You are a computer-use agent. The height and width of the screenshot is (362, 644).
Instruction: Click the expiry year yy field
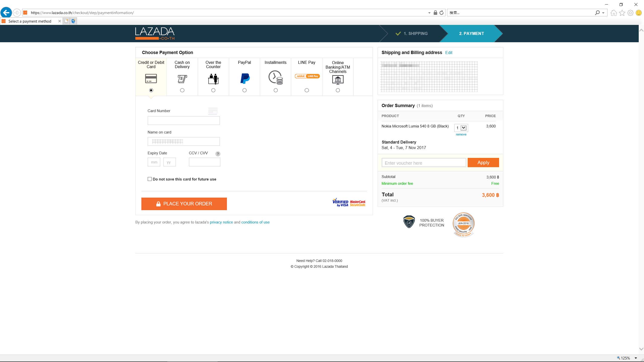170,162
